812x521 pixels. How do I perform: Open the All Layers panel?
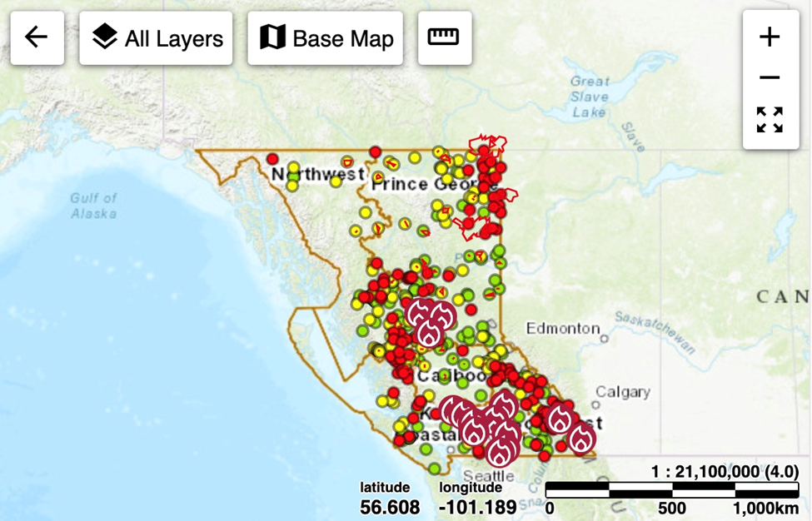(157, 38)
